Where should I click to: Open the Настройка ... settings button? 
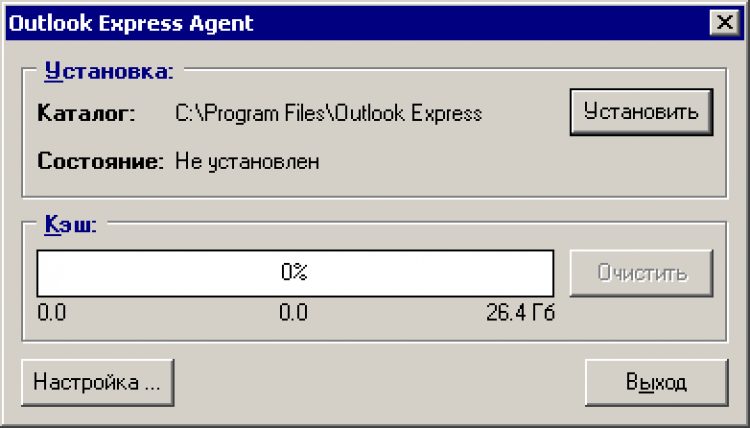(x=97, y=382)
